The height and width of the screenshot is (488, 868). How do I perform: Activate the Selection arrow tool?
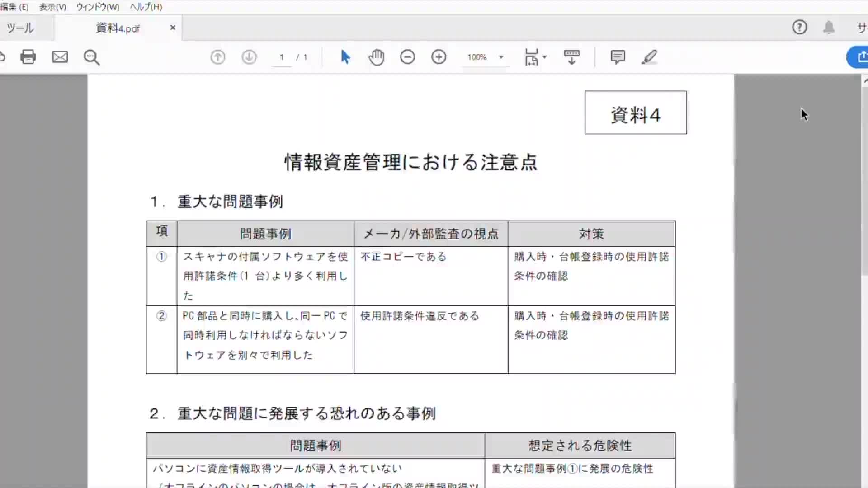[345, 57]
